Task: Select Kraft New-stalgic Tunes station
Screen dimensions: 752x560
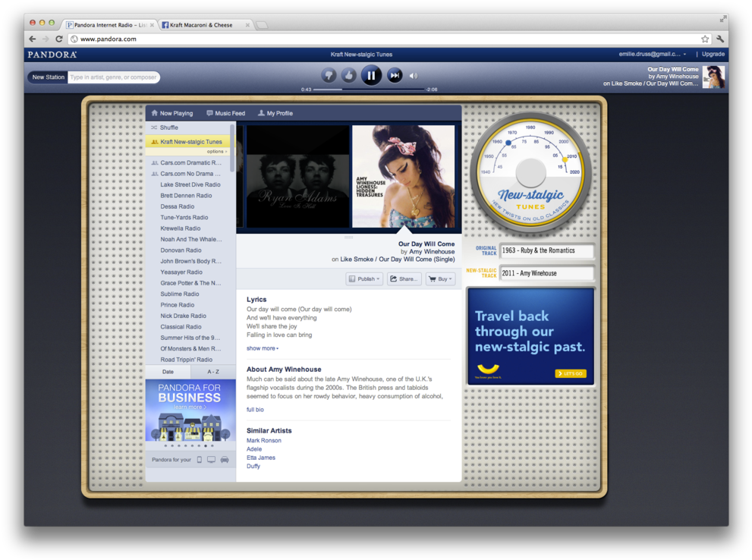Action: [187, 142]
